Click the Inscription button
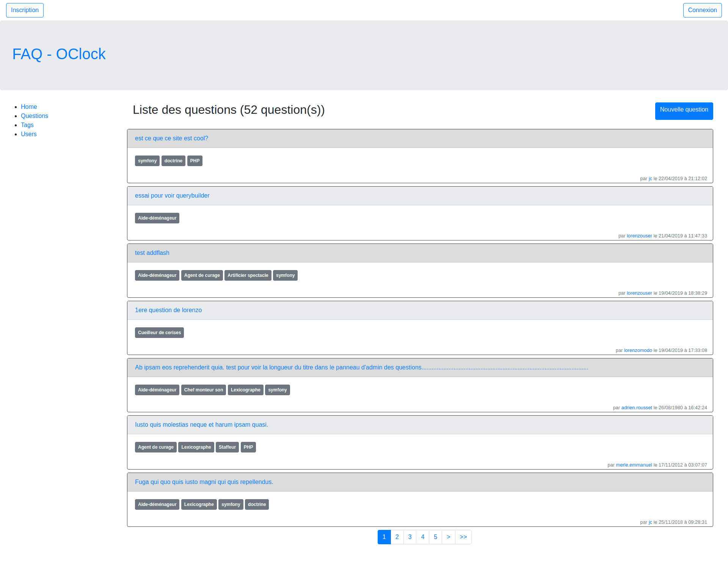The width and height of the screenshot is (728, 564). coord(24,10)
